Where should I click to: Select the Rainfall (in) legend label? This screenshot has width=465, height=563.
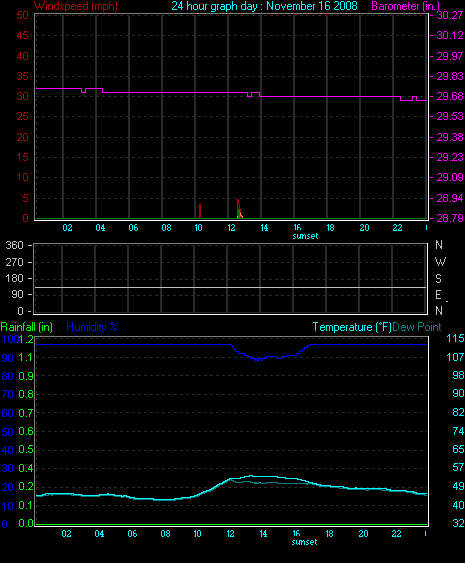(27, 327)
